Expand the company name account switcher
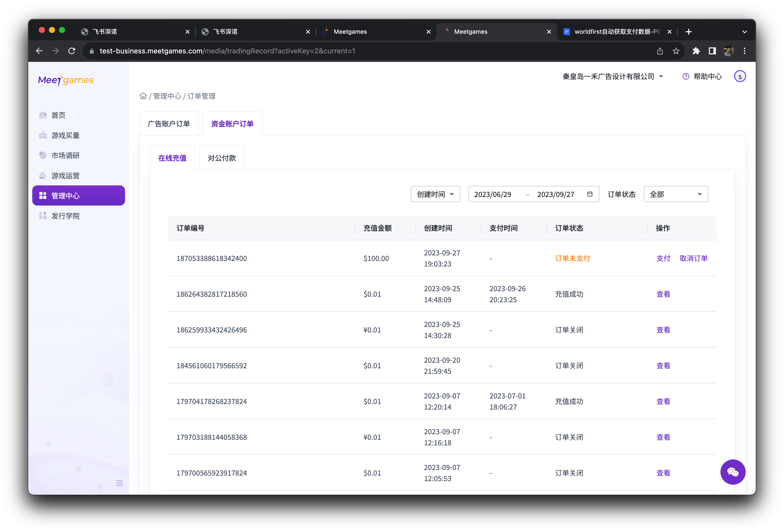784x532 pixels. pos(613,77)
